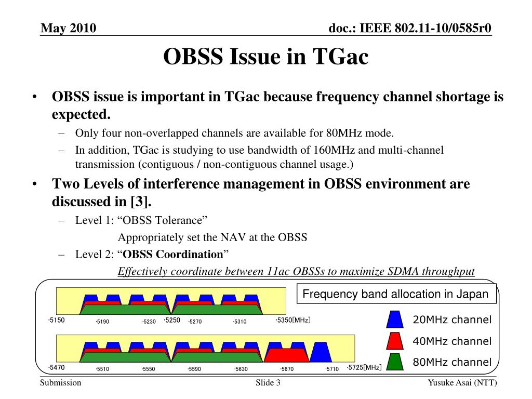The image size is (532, 399).
Task: Click the "5510" frequency label
Action: click(x=102, y=369)
